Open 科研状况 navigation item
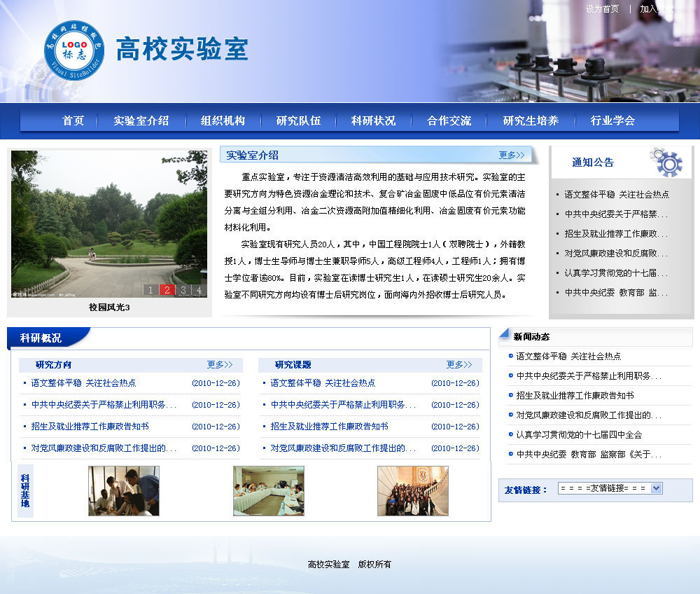Image resolution: width=700 pixels, height=594 pixels. [373, 120]
